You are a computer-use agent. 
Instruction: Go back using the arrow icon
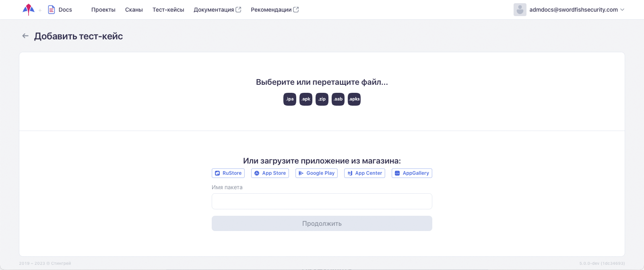pos(25,36)
